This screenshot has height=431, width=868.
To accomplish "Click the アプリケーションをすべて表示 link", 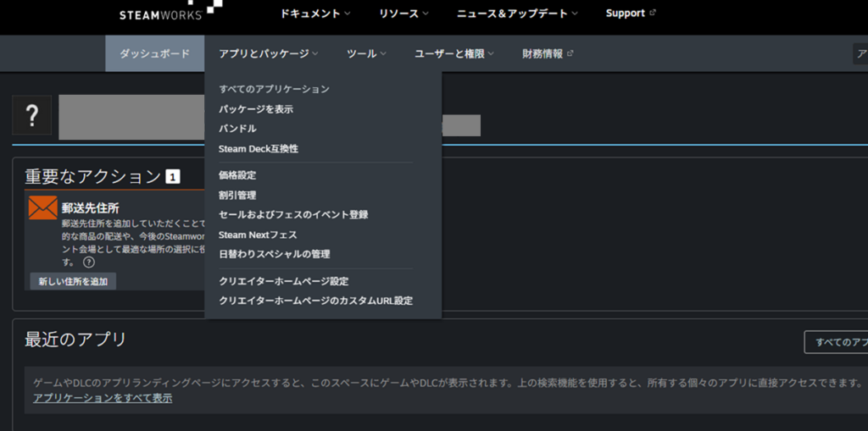I will (x=103, y=398).
